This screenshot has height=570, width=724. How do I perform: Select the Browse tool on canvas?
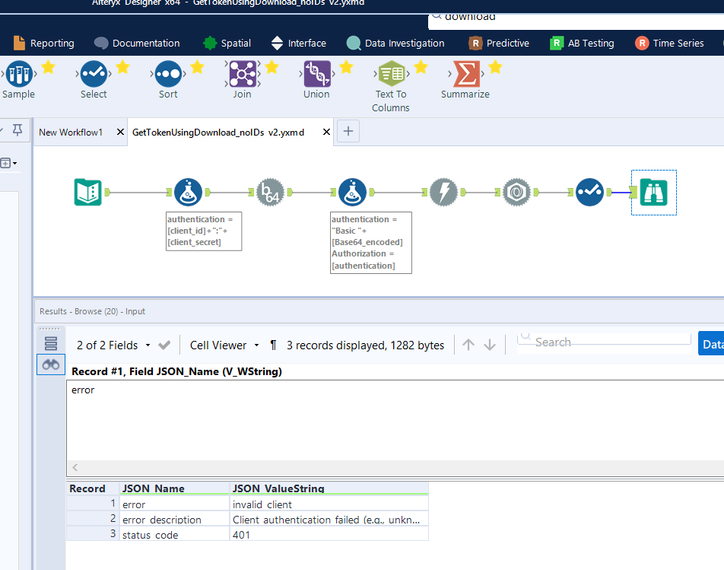tap(653, 192)
